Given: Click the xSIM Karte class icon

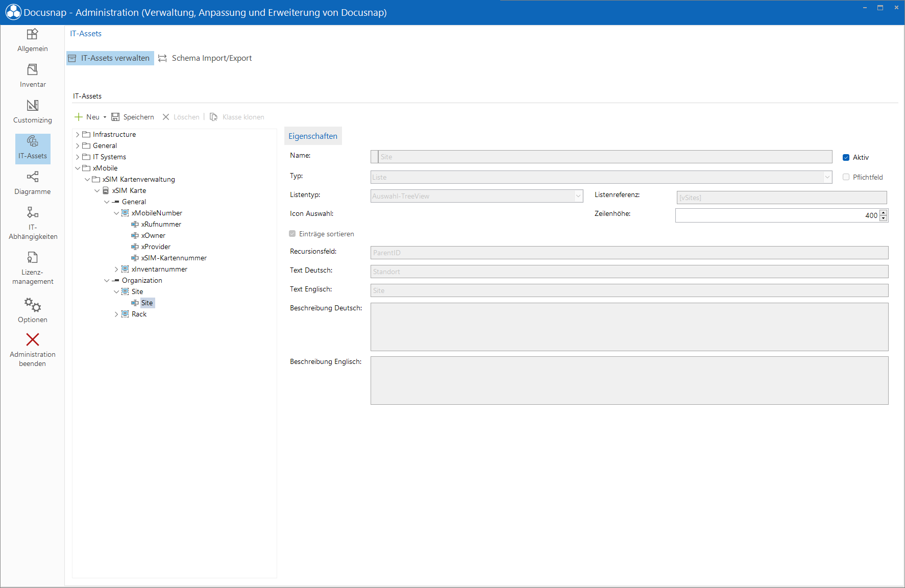Looking at the screenshot, I should coord(106,190).
